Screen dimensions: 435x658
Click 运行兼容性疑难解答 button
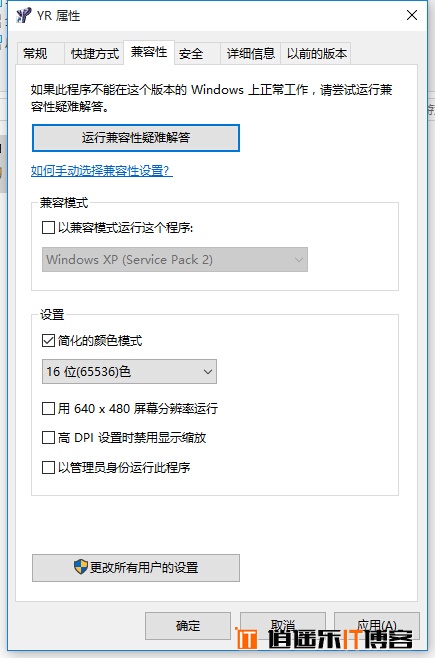pos(136,138)
